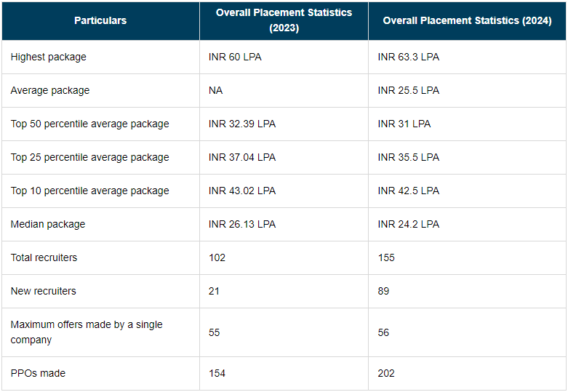Click the Total recruiters 2024 value 155
The width and height of the screenshot is (568, 392).
[386, 257]
